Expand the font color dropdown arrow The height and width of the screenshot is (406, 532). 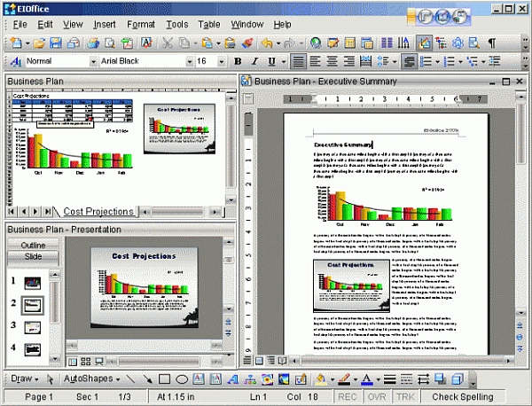click(x=378, y=379)
